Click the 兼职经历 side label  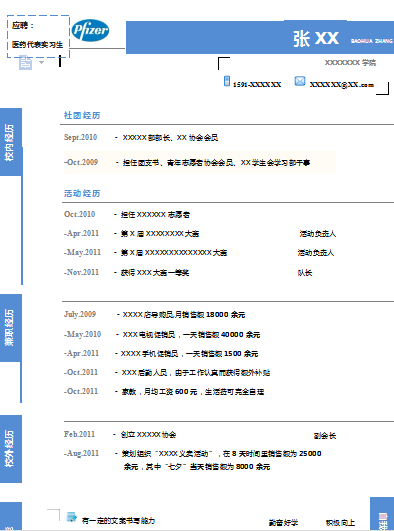pos(10,327)
